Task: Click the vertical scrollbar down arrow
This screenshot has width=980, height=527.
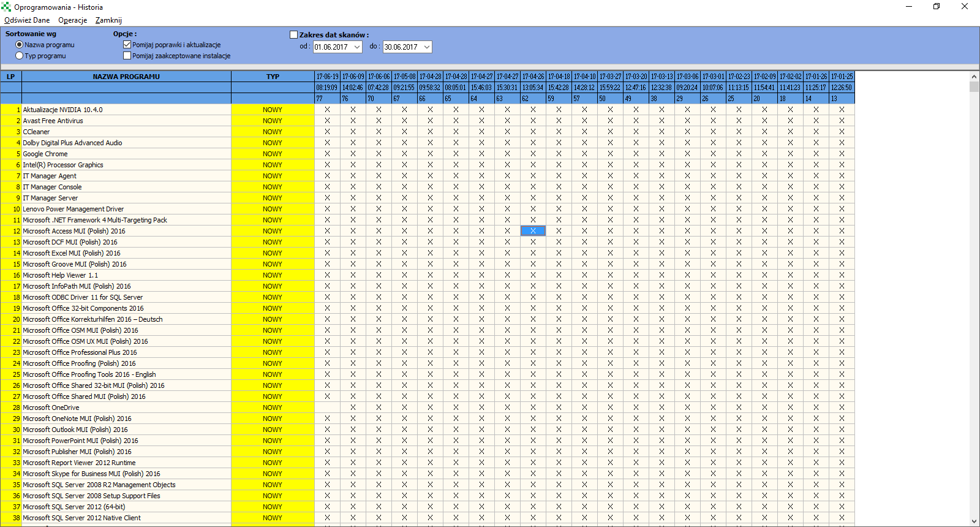Action: (974, 521)
